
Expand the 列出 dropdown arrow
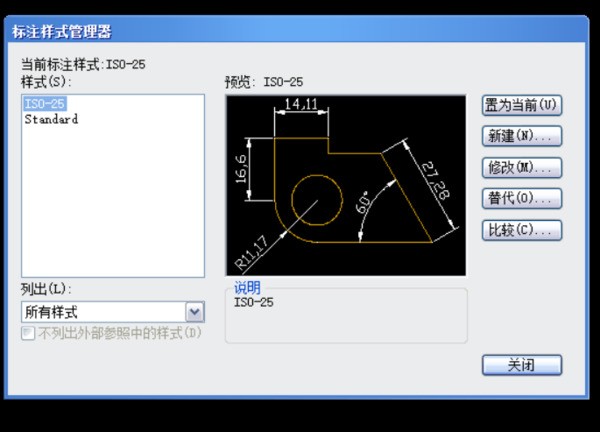tap(194, 313)
